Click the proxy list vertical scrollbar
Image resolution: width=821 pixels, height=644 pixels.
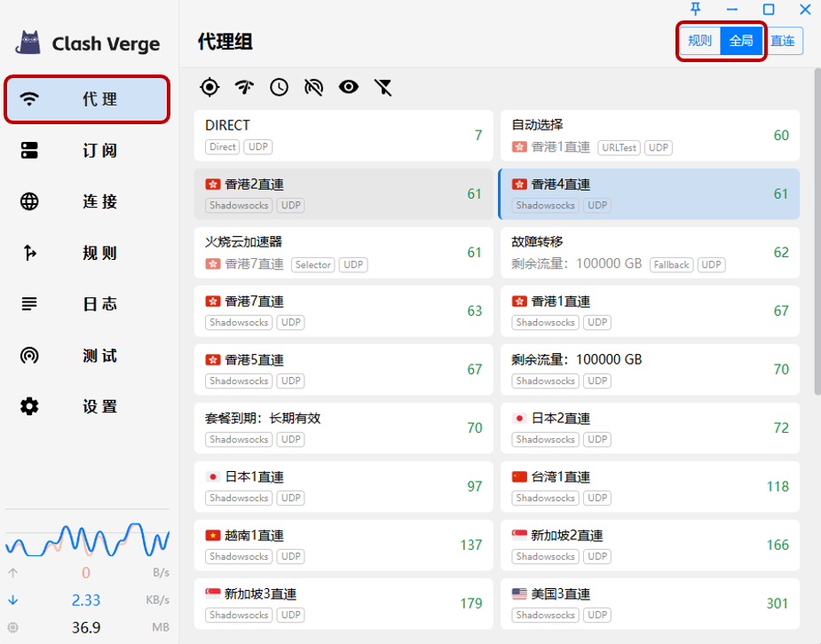[817, 231]
